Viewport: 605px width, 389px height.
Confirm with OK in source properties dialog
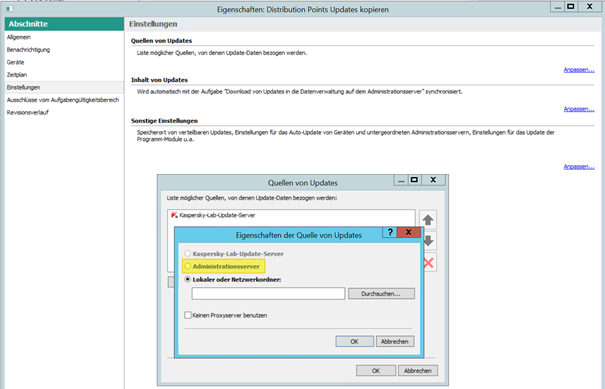[355, 342]
